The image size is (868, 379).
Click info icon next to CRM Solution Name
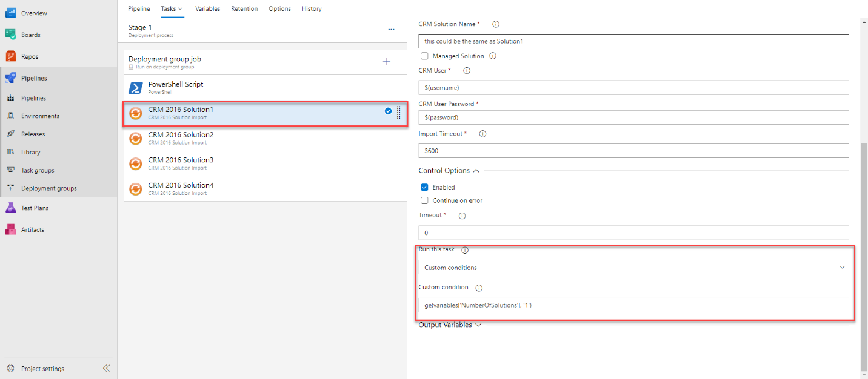click(496, 24)
